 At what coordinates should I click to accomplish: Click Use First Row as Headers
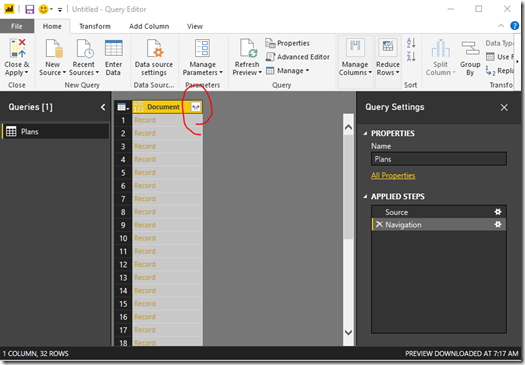click(x=499, y=57)
